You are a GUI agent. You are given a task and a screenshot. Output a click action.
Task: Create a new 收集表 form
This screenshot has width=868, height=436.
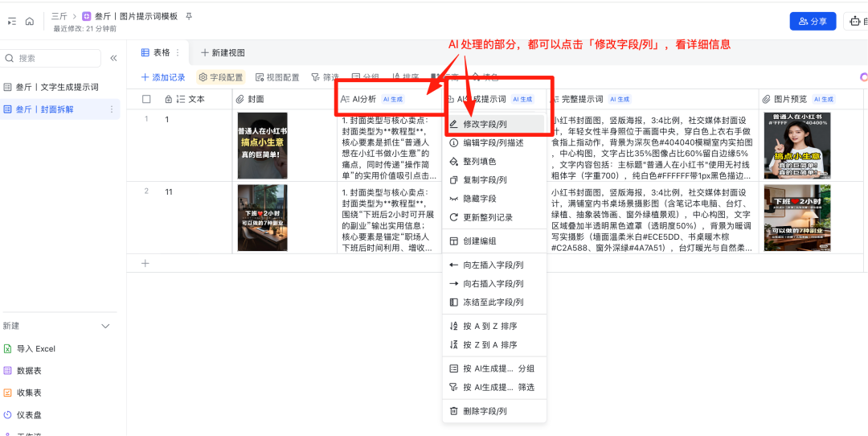tap(29, 393)
